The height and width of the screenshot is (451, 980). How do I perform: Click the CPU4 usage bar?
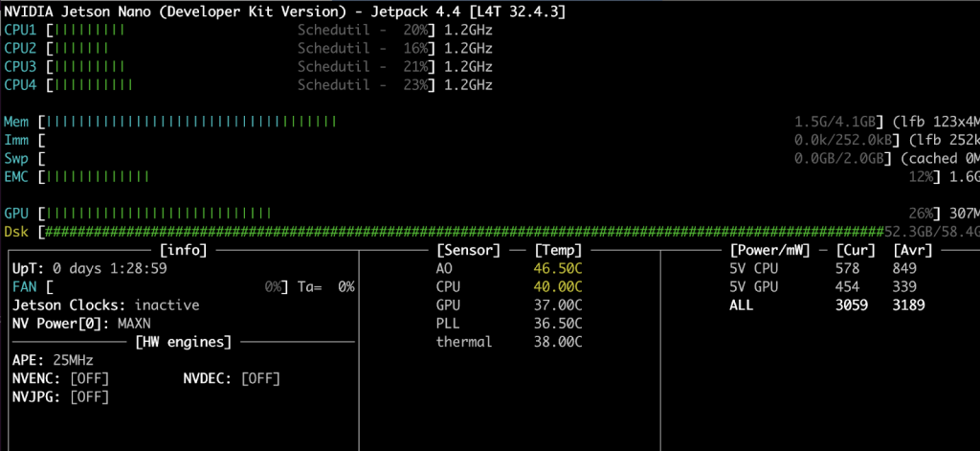click(93, 85)
